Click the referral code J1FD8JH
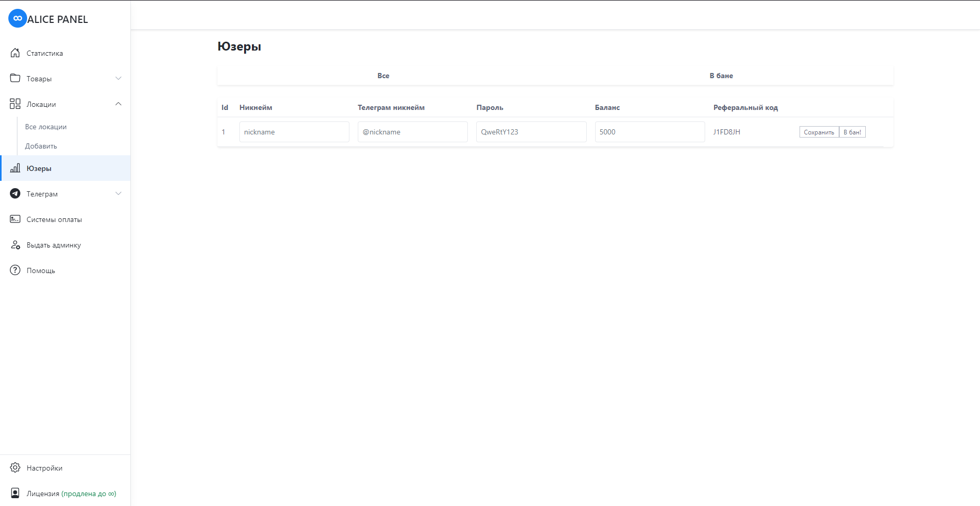The image size is (980, 506). pos(727,132)
